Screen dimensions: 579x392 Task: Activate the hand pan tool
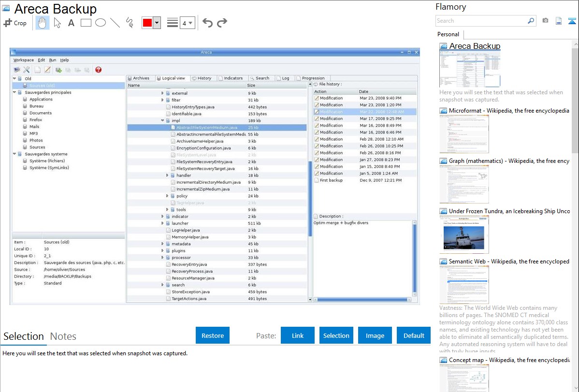click(x=42, y=23)
